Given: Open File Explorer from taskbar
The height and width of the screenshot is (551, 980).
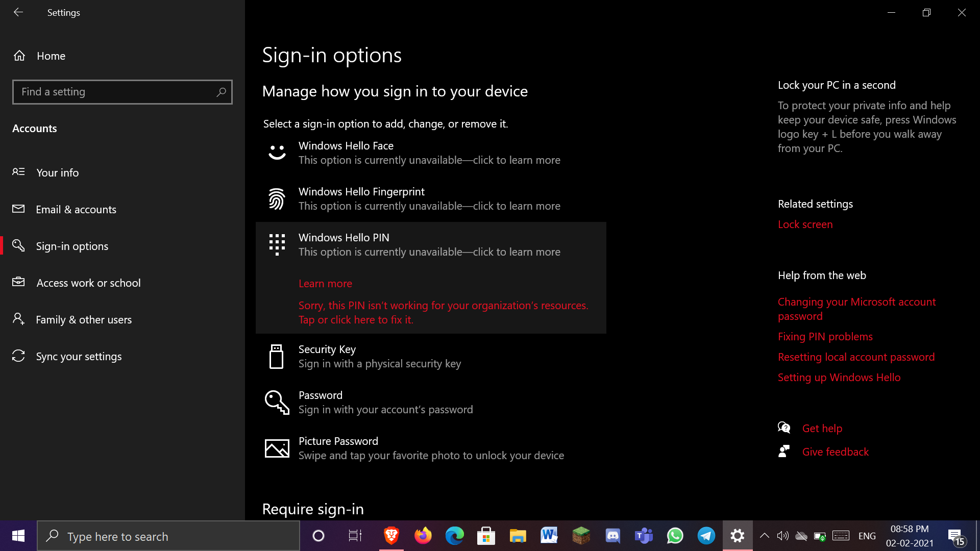Looking at the screenshot, I should click(x=518, y=536).
